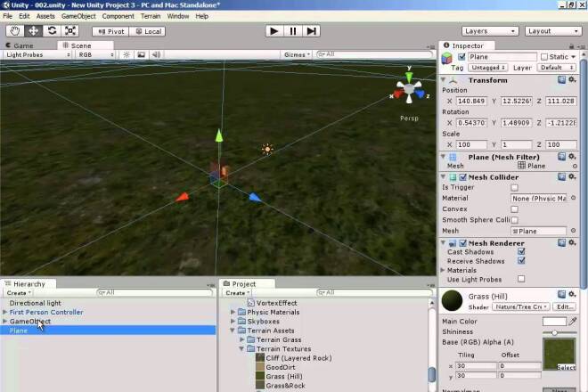Open Grass (Hill) material gear menu
The width and height of the screenshot is (588, 392).
[572, 295]
